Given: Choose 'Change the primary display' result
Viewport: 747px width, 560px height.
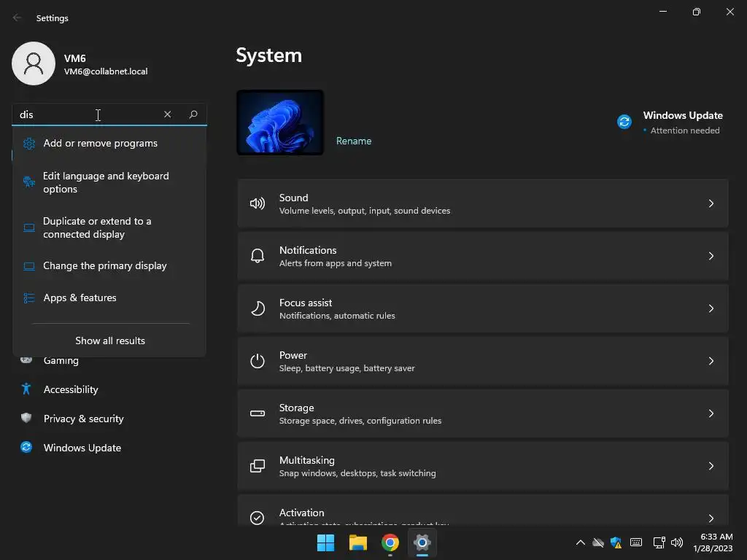Looking at the screenshot, I should 109,265.
